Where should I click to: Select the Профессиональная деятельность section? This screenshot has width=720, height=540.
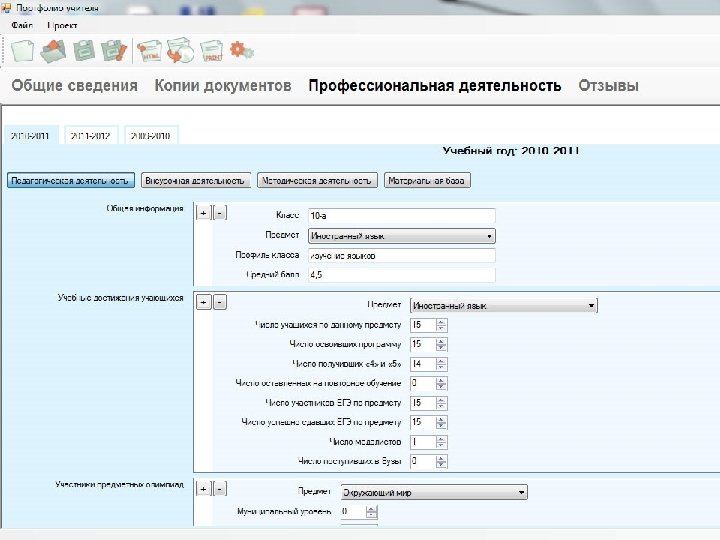(434, 85)
